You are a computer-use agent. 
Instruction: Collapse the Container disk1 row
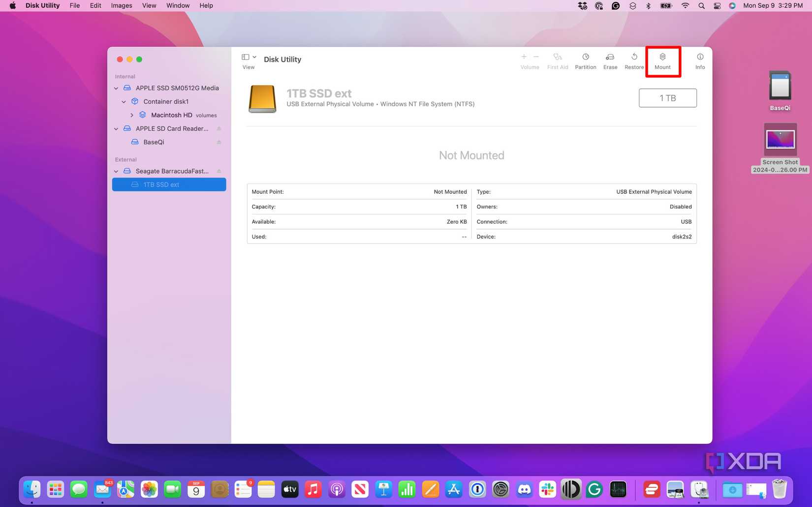(124, 102)
